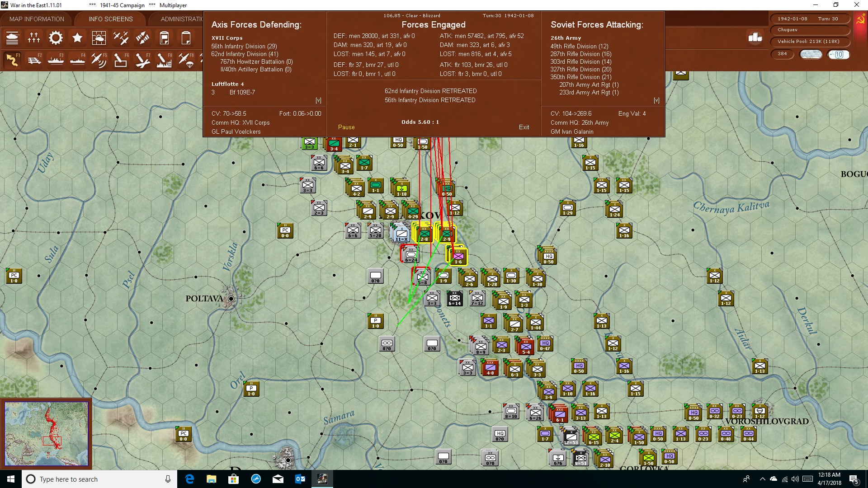Select the F8 bomb city mode
The image size is (868, 488).
pyautogui.click(x=164, y=60)
